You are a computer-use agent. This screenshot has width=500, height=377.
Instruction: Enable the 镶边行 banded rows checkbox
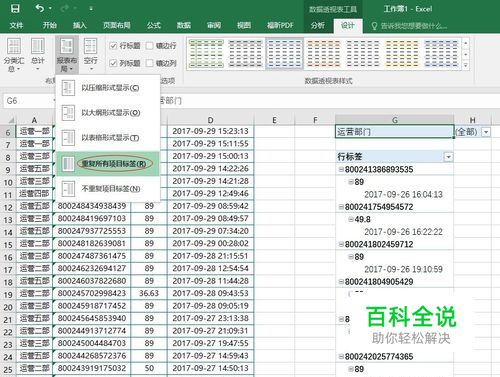pos(150,46)
